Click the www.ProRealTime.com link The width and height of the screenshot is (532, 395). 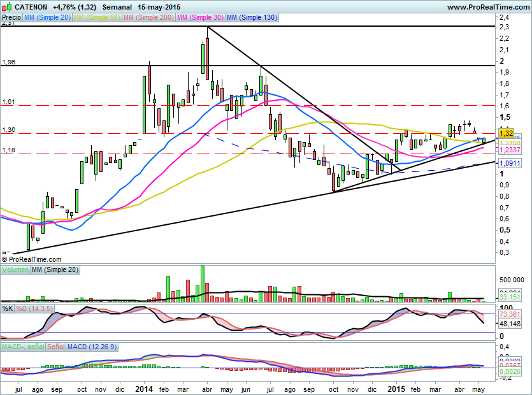pyautogui.click(x=488, y=6)
